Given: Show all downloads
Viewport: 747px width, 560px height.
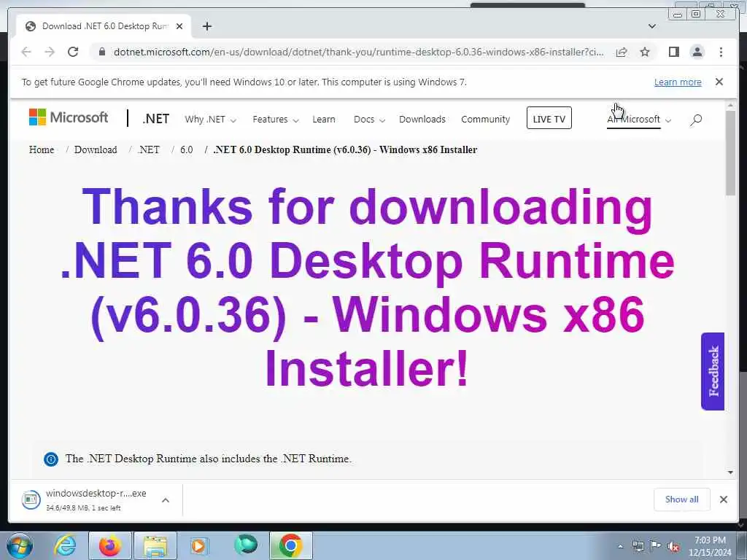Looking at the screenshot, I should pos(682,499).
